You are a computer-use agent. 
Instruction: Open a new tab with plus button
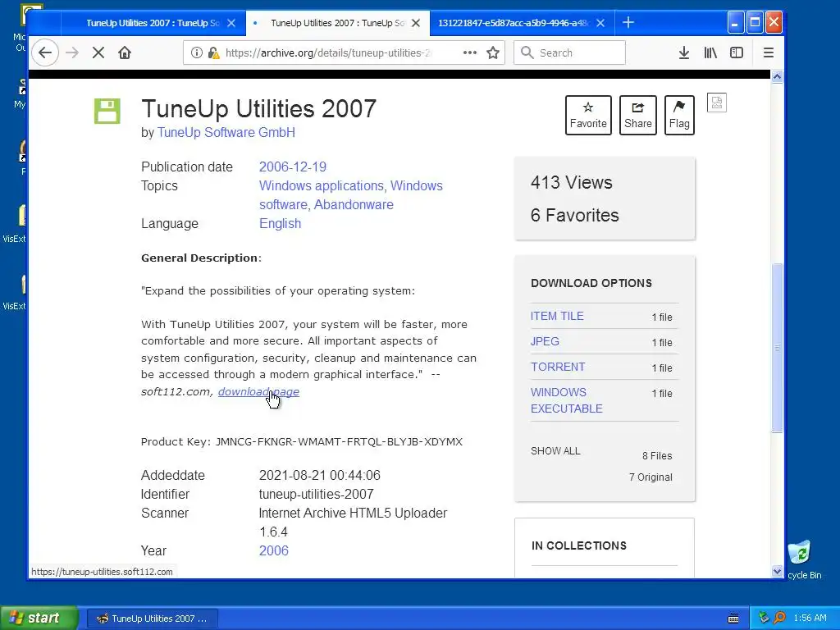(x=628, y=22)
